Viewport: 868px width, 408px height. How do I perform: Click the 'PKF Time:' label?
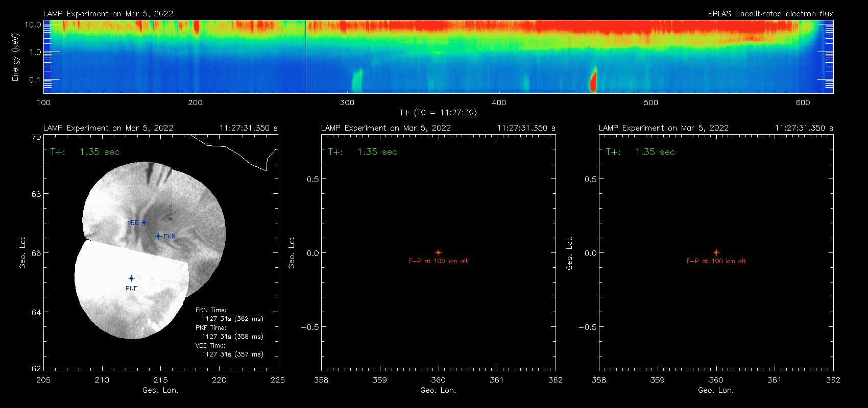click(211, 328)
